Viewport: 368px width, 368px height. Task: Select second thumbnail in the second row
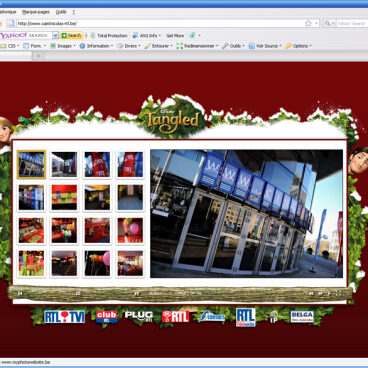(64, 198)
